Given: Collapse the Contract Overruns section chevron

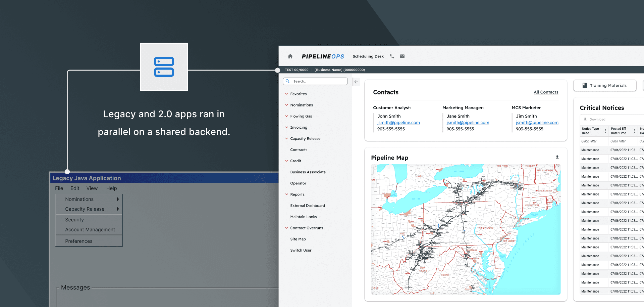Looking at the screenshot, I should (x=287, y=228).
